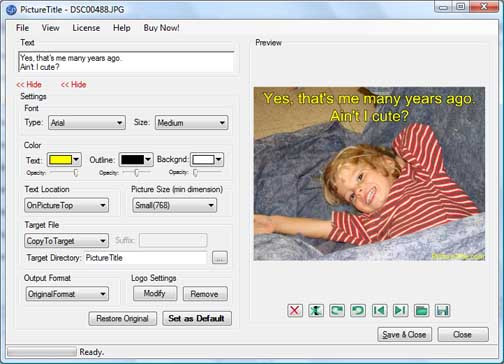Click the Save & Close button

404,334
